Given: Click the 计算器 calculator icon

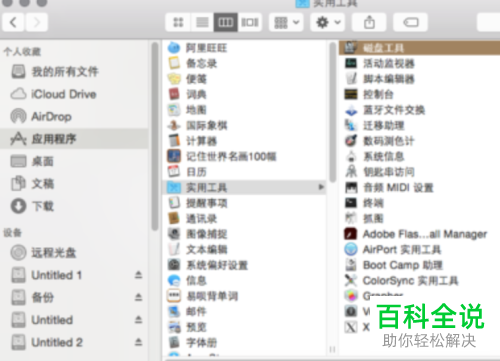Looking at the screenshot, I should [x=174, y=141].
